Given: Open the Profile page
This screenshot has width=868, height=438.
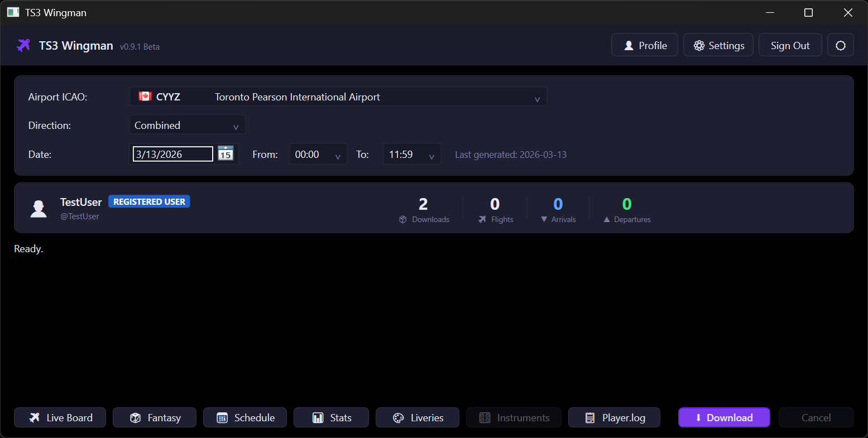Looking at the screenshot, I should point(645,45).
